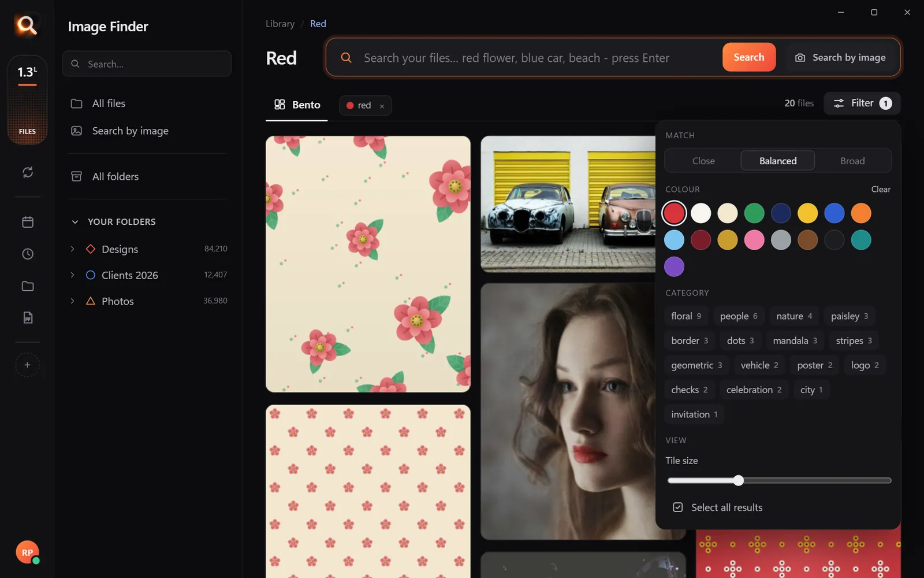This screenshot has height=578, width=924.
Task: Open the PDF document icon in rail
Action: [x=27, y=317]
